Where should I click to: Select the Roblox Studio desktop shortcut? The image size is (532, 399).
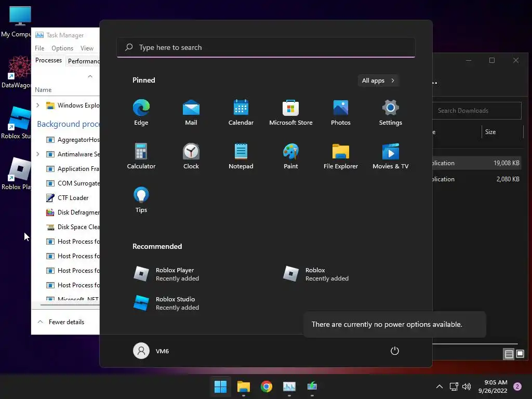16,123
